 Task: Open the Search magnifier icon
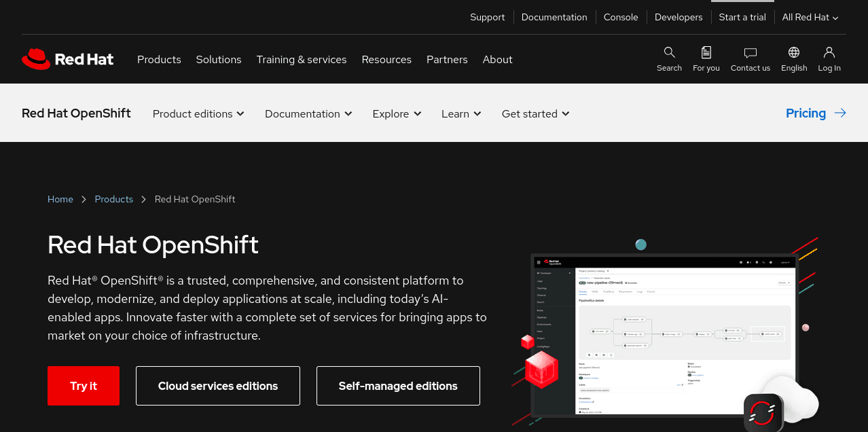669,52
